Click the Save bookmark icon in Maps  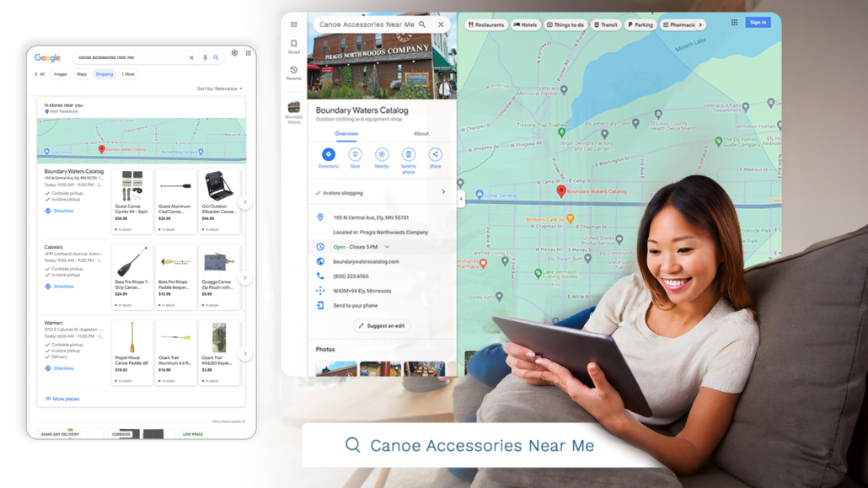point(355,154)
